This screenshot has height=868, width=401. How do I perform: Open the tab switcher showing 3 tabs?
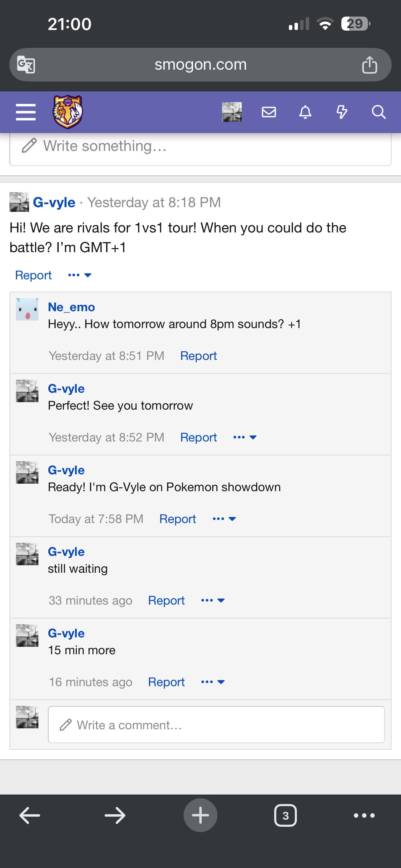[285, 816]
